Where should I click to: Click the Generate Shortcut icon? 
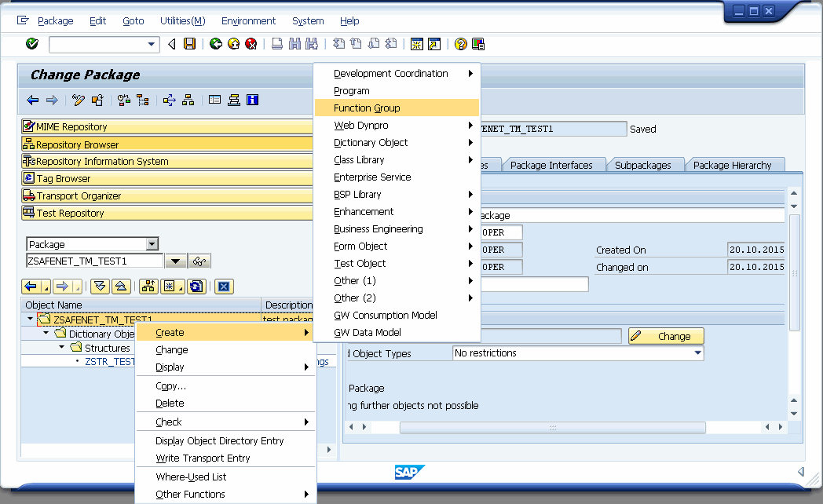(434, 44)
